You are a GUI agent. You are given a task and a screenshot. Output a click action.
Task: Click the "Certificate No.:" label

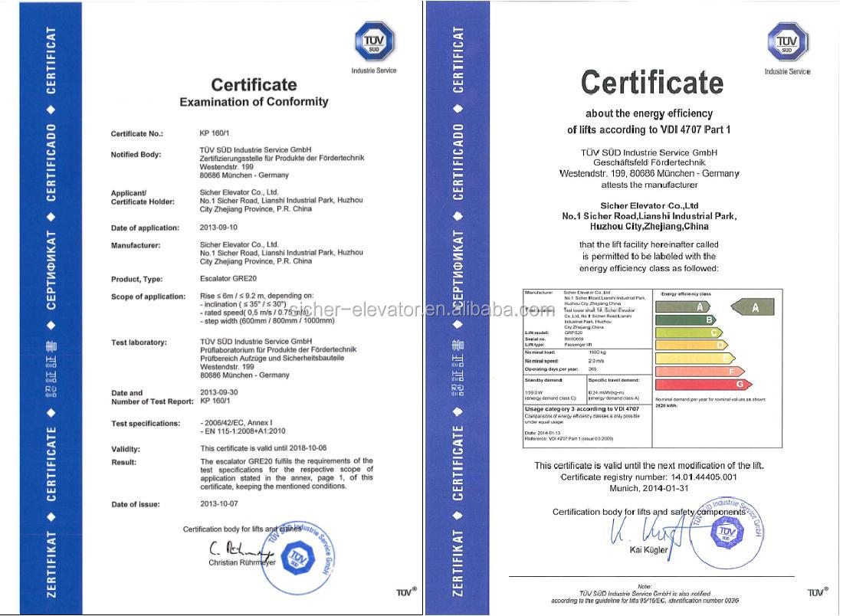click(x=137, y=134)
